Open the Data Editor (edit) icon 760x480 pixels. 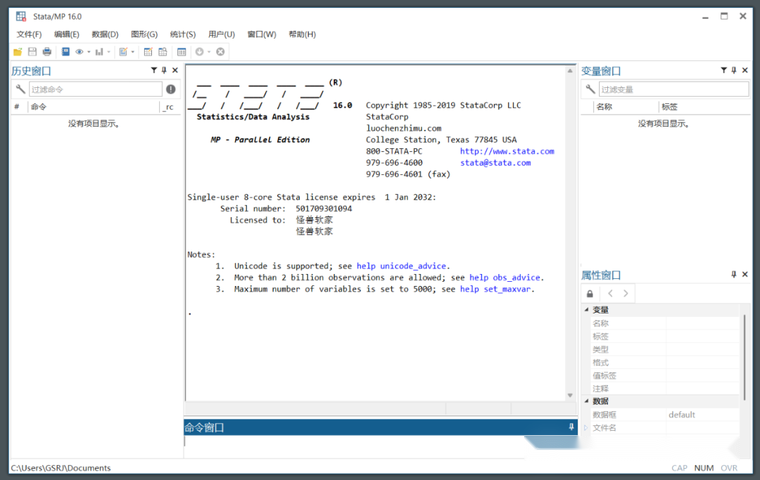(x=148, y=52)
